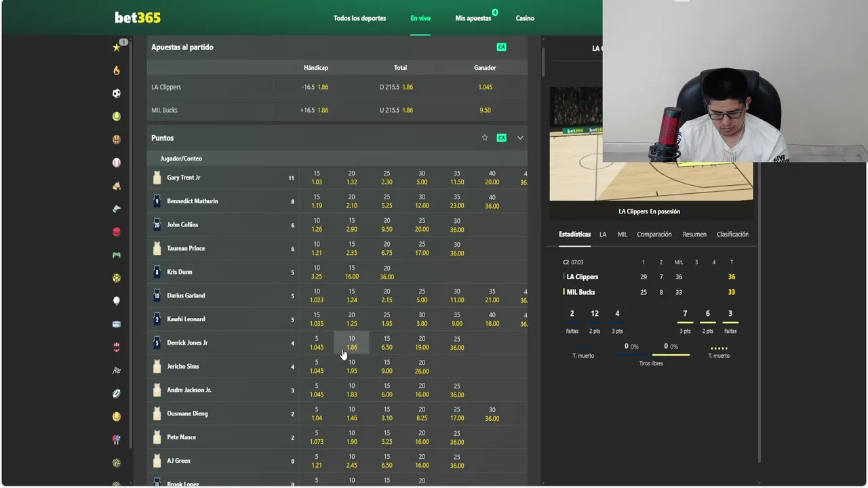Viewport: 868px width, 488px height.
Task: Select Derrick Jones Jr 10 points 1.86
Action: [x=351, y=343]
